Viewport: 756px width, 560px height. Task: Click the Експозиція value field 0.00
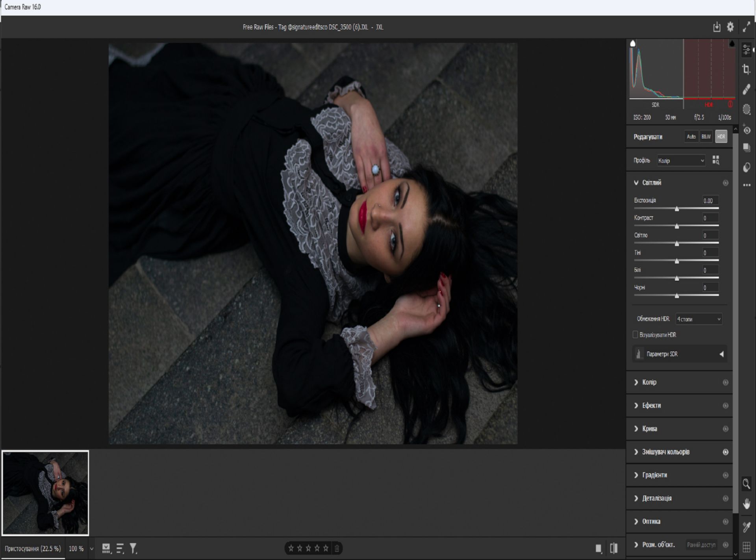tap(710, 200)
